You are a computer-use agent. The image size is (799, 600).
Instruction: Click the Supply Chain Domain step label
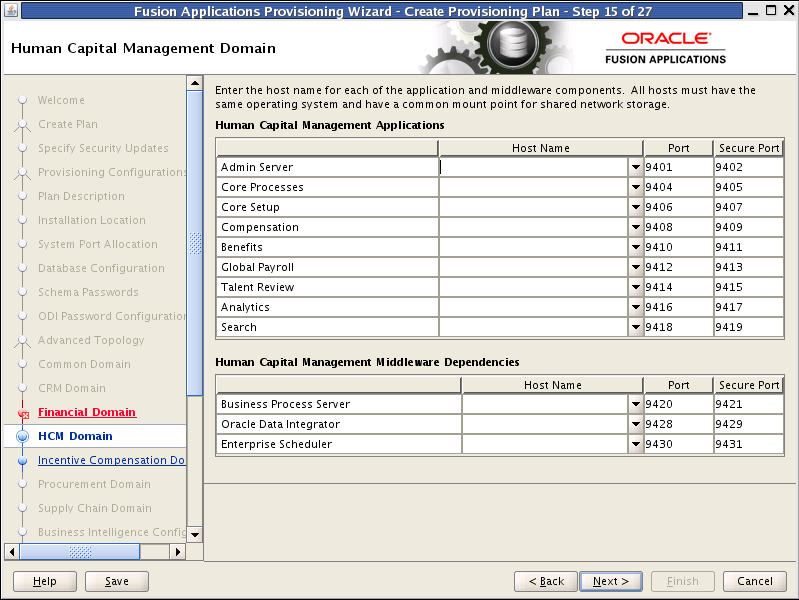coord(95,508)
